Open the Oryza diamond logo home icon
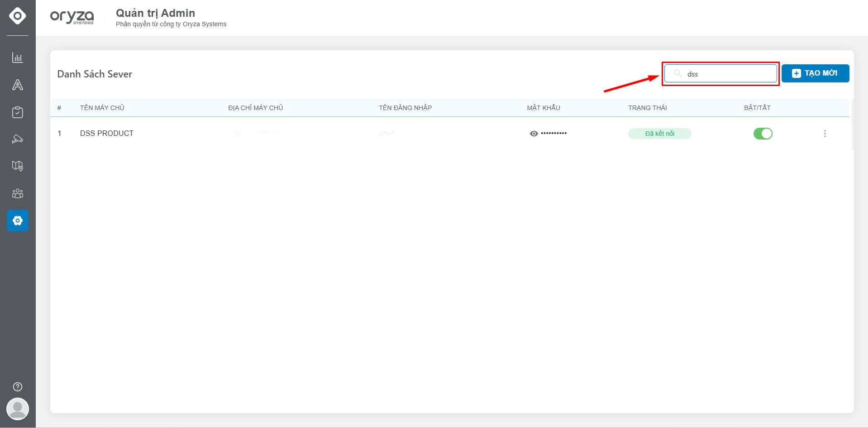 coord(17,16)
